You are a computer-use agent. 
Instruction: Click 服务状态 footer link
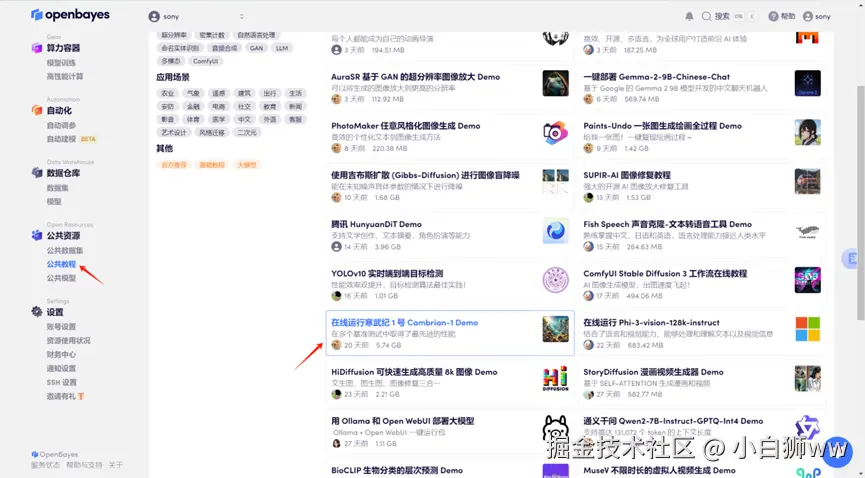[45, 465]
